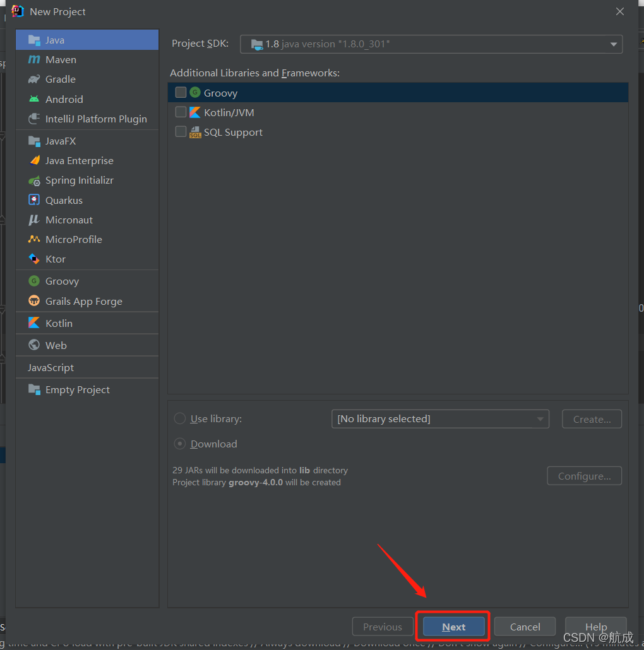Viewport: 644px width, 650px height.
Task: Click the Quarkus icon
Action: pyautogui.click(x=34, y=200)
